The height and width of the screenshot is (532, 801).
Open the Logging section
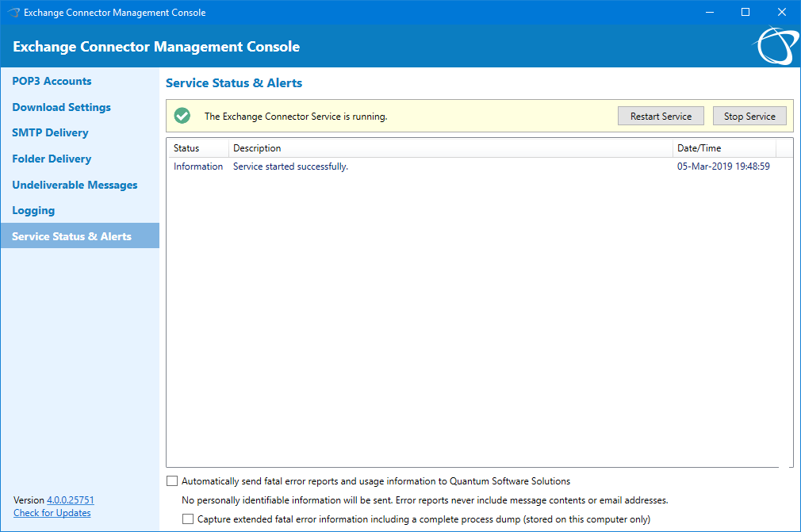click(33, 210)
